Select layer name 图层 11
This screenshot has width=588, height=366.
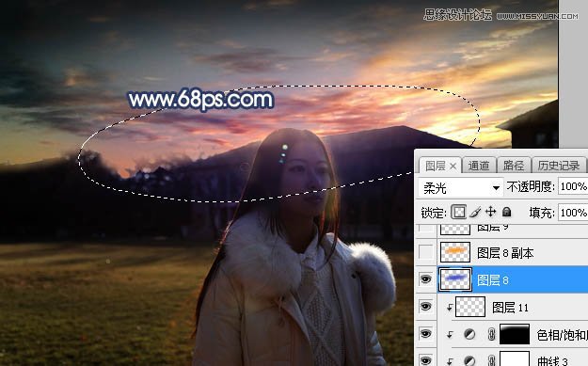(x=510, y=308)
